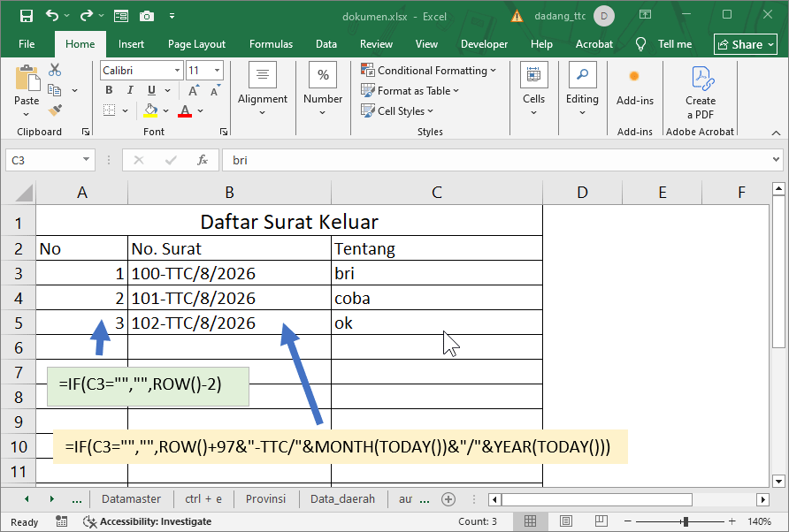Image resolution: width=789 pixels, height=532 pixels.
Task: Open Font Color dropdown arrow
Action: pyautogui.click(x=200, y=110)
